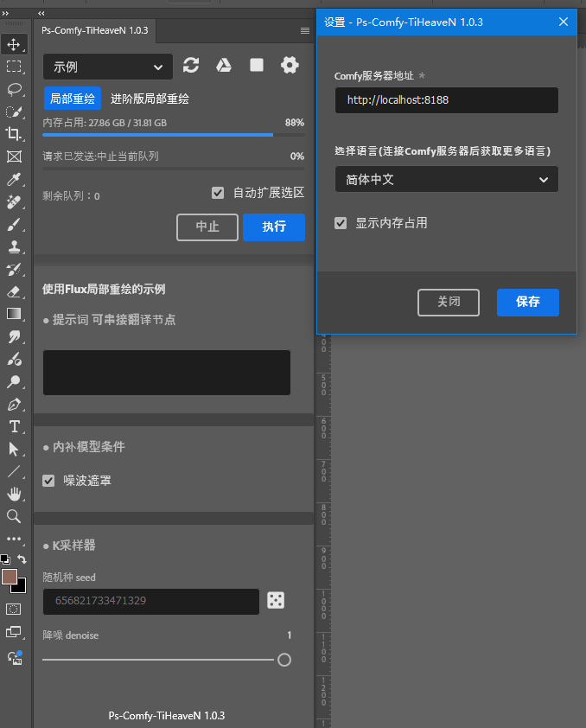586x728 pixels.
Task: Swap foreground and background colors
Action: pos(22,559)
